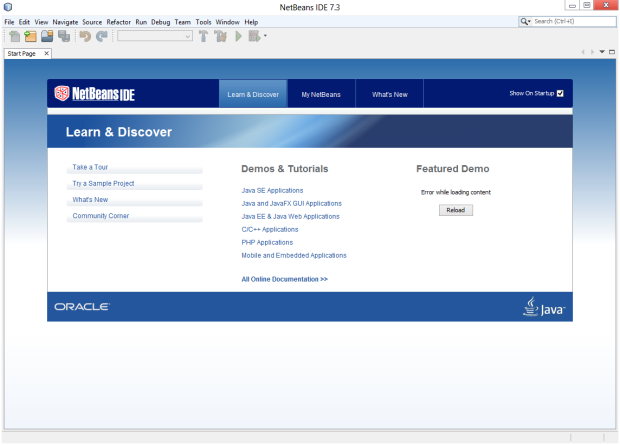Screen dimensions: 620x445
Task: Click the What's New sidebar link
Action: (90, 200)
